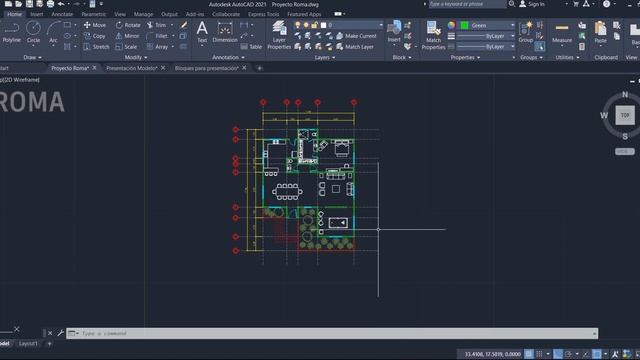This screenshot has height=360, width=640.
Task: Click the Undo arrow in quick access toolbar
Action: (61, 4)
